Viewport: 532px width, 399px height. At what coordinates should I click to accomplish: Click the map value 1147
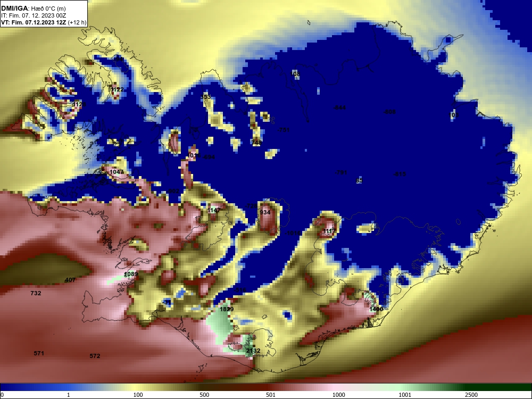point(214,210)
